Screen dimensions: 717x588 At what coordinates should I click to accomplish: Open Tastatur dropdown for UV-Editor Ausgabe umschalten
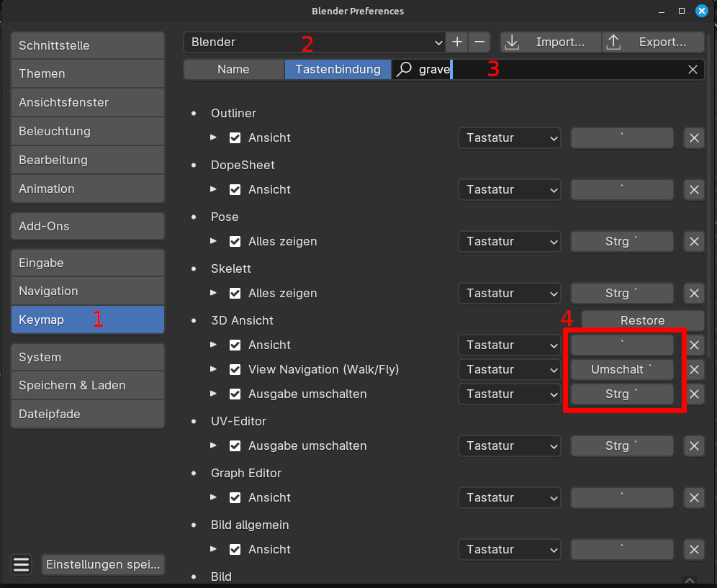pyautogui.click(x=510, y=445)
